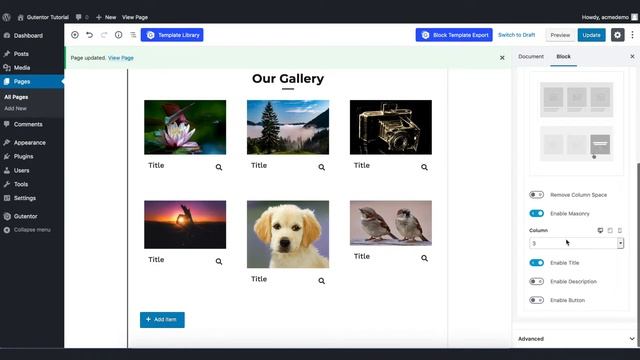Switch to the Block tab
Screen dimensions: 640x360
click(563, 57)
